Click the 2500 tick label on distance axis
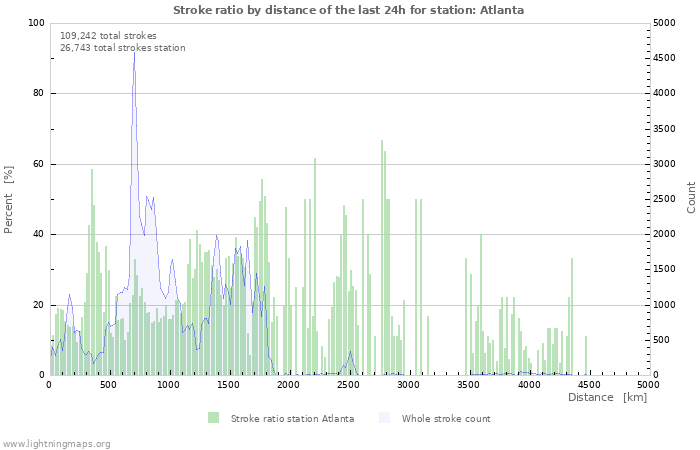Viewport: 700px width, 450px height. pos(348,384)
